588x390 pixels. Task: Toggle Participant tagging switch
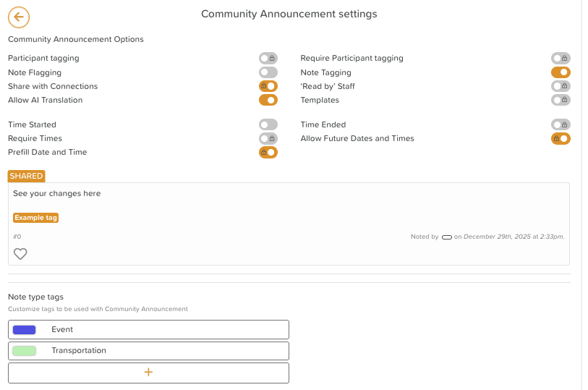point(268,58)
